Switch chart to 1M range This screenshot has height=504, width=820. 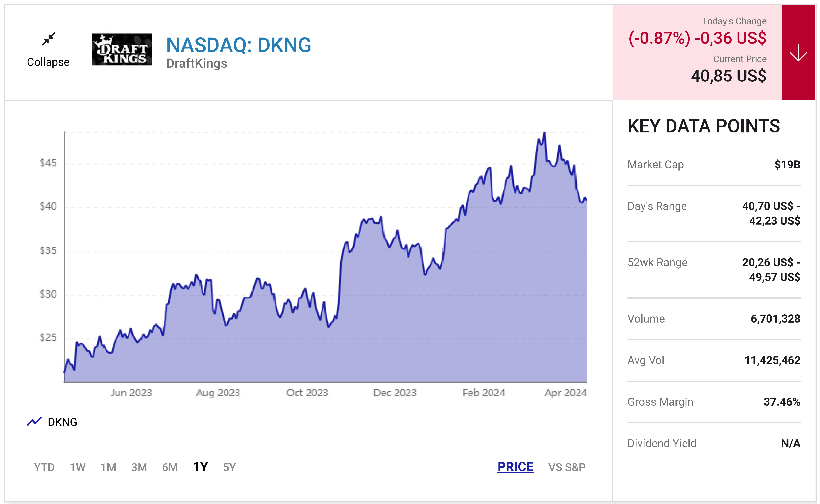click(108, 467)
